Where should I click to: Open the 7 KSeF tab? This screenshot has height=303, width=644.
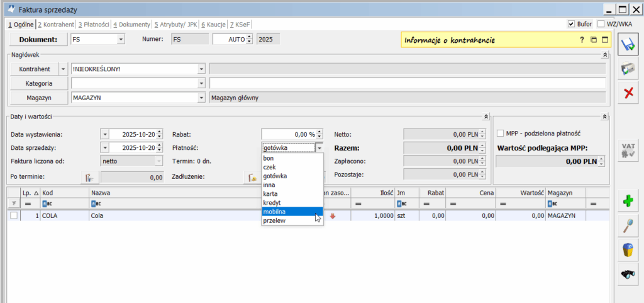tap(241, 25)
